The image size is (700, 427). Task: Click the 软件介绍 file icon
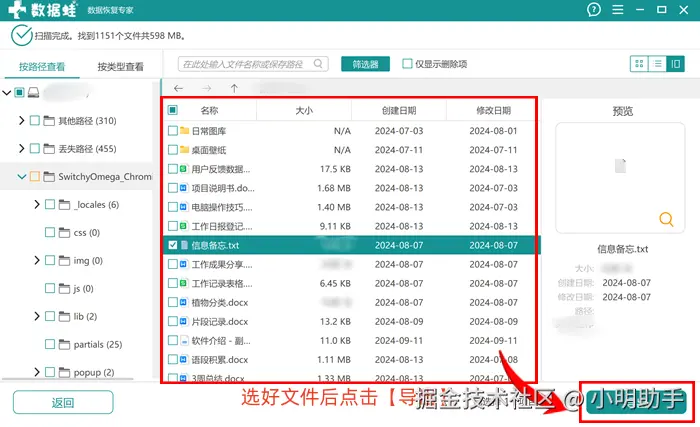[184, 341]
